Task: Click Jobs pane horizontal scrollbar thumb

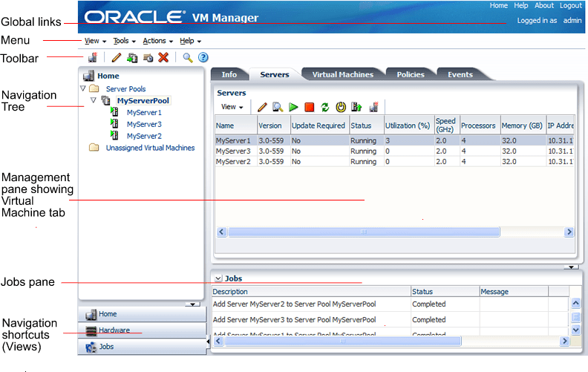Action: point(343,341)
